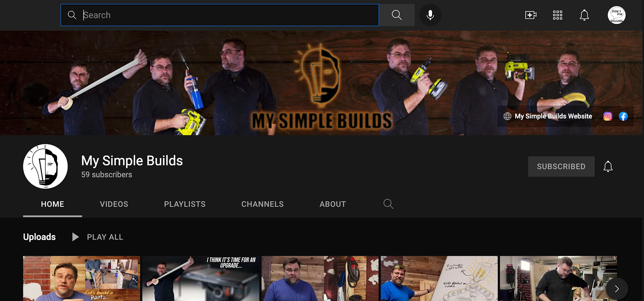644x301 pixels.
Task: Open the channel's Instagram link
Action: pos(608,116)
